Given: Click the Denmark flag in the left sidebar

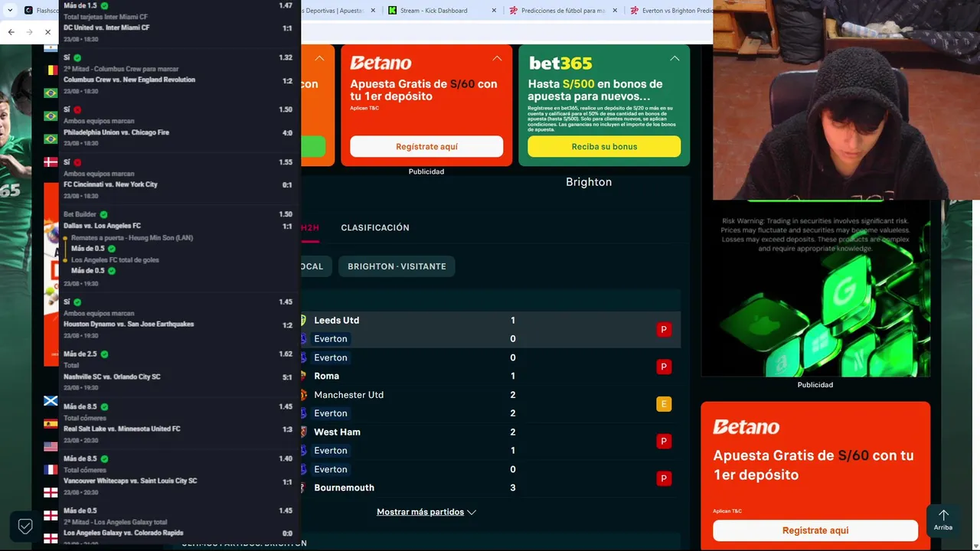Looking at the screenshot, I should pos(51,162).
